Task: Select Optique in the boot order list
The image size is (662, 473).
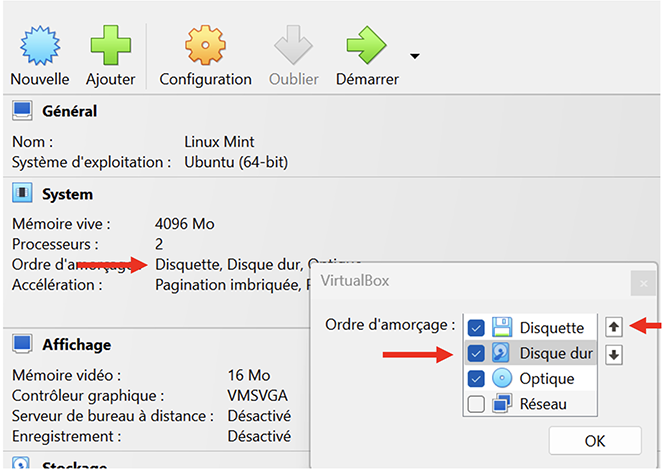Action: (x=547, y=379)
